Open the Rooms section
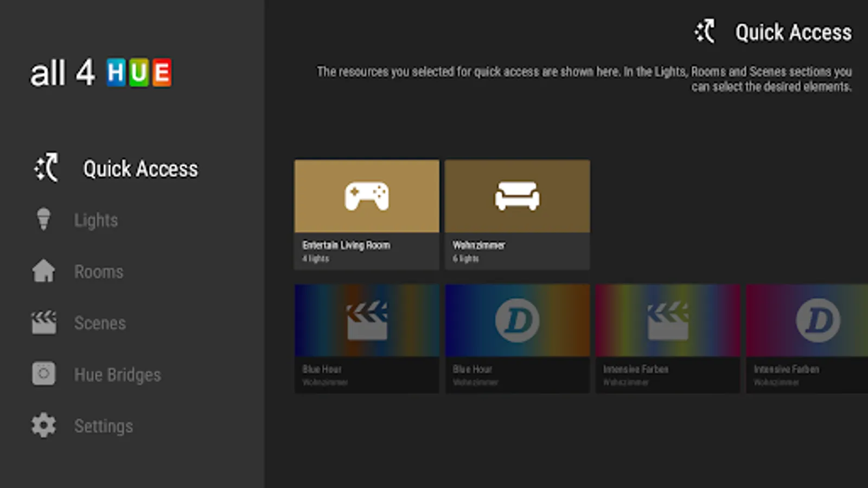868x488 pixels. click(x=99, y=272)
